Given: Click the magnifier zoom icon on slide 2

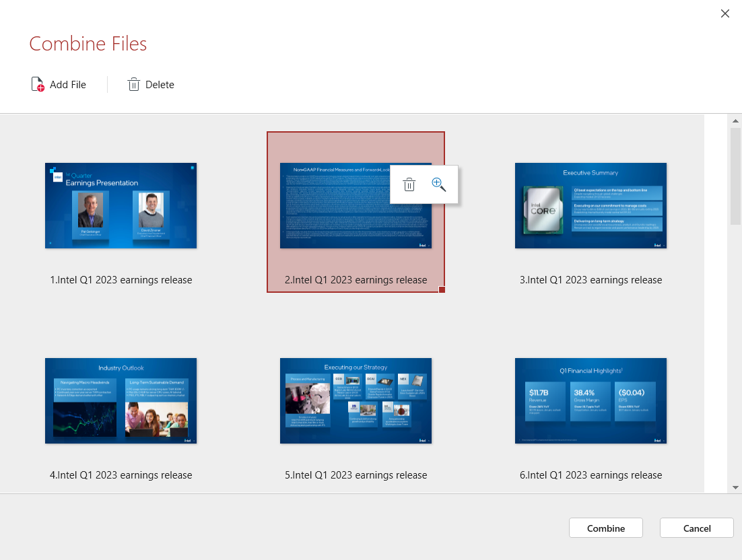Looking at the screenshot, I should click(x=439, y=184).
